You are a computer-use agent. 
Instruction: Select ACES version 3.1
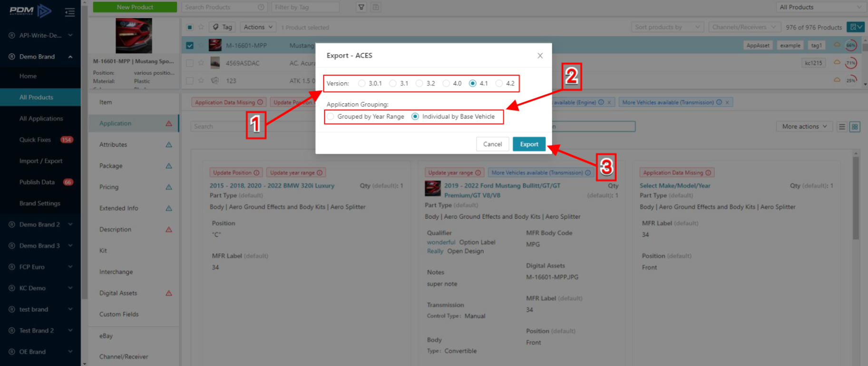coord(393,83)
